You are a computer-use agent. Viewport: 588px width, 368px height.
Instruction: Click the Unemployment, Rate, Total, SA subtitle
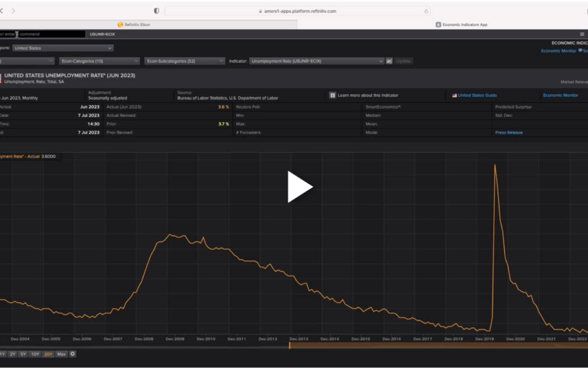point(34,81)
